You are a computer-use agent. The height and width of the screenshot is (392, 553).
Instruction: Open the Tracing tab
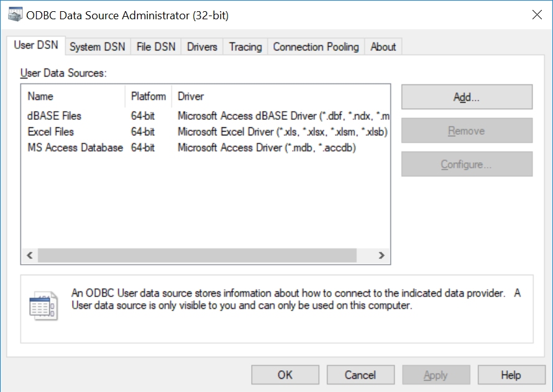pos(245,47)
